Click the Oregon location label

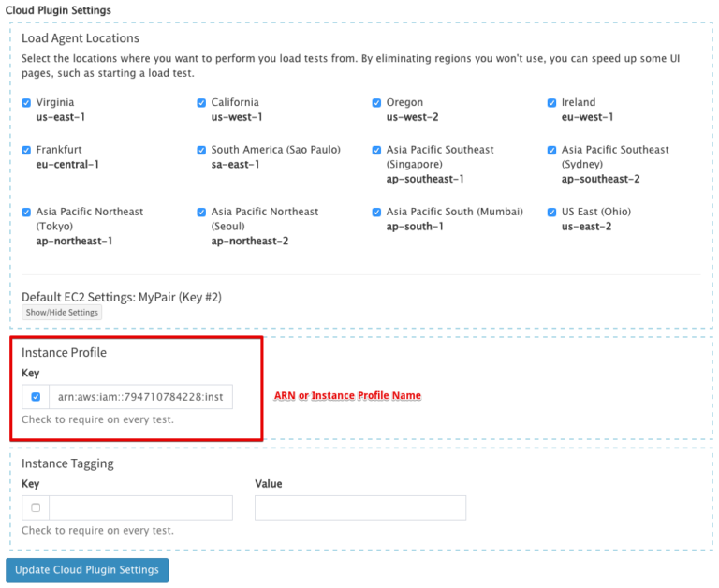404,102
